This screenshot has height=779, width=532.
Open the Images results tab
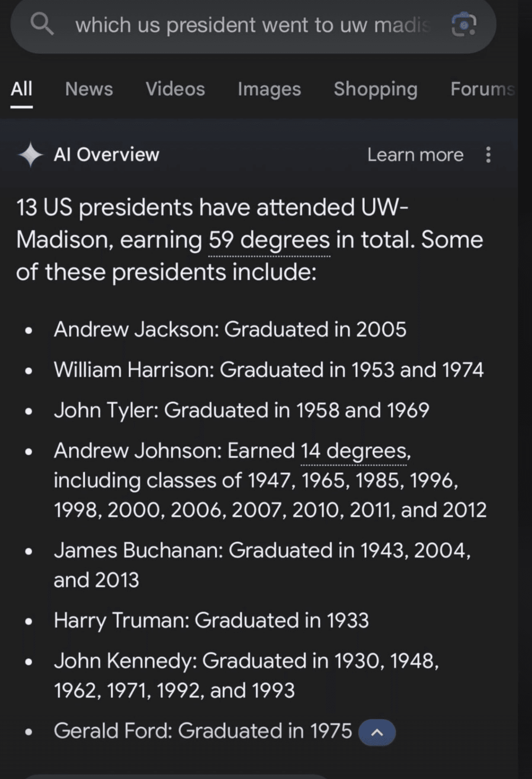coord(269,89)
